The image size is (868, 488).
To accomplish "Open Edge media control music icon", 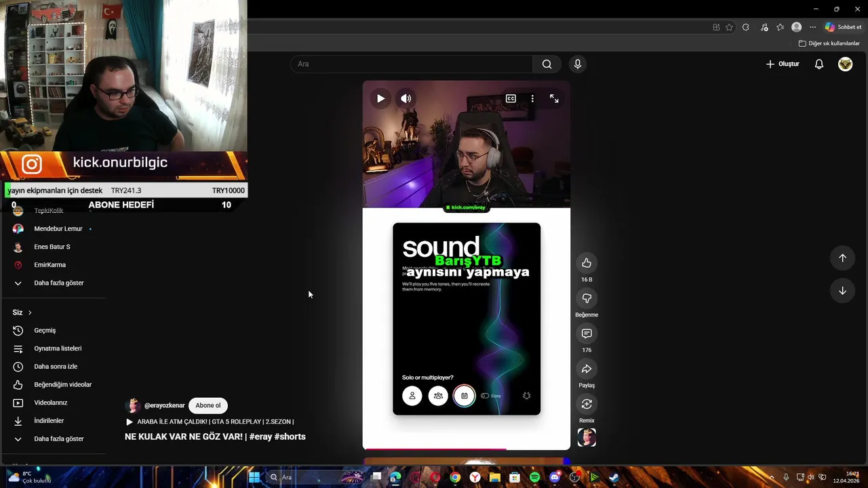I will click(x=764, y=27).
